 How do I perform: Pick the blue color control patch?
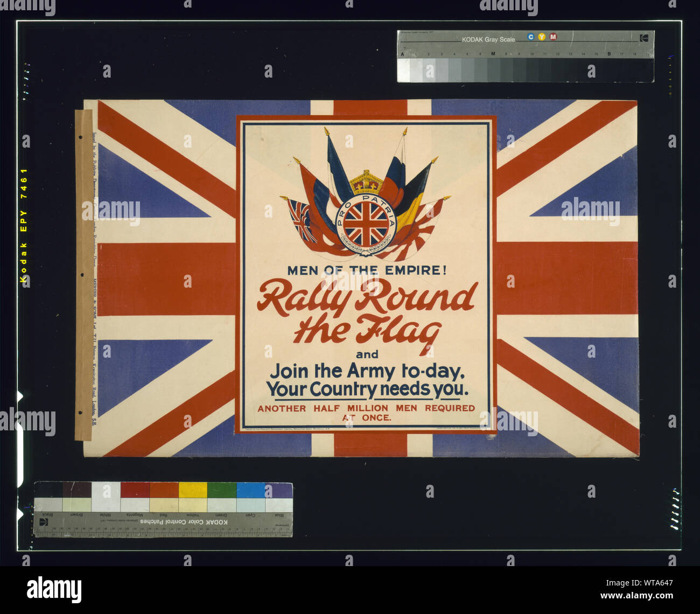point(279,490)
